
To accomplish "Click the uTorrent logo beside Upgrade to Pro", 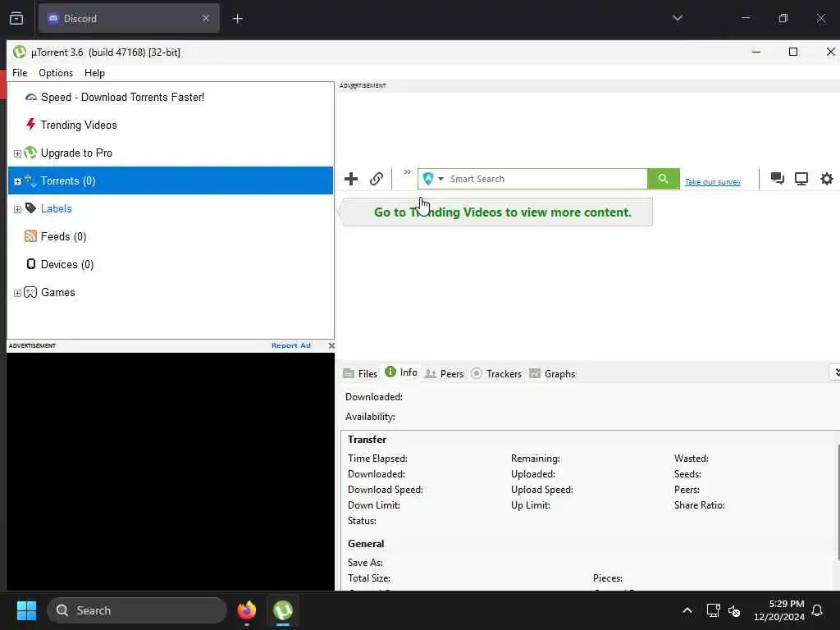I will click(30, 153).
